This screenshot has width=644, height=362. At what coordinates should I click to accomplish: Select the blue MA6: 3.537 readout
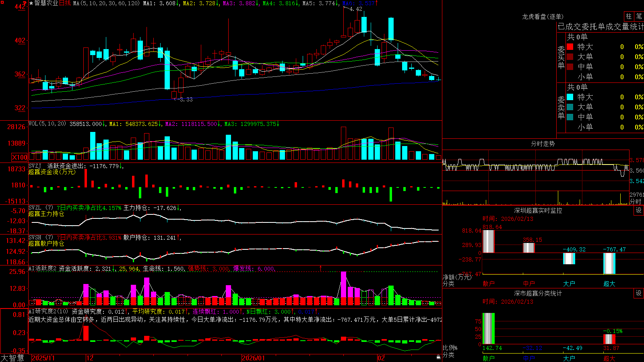[x=360, y=3]
